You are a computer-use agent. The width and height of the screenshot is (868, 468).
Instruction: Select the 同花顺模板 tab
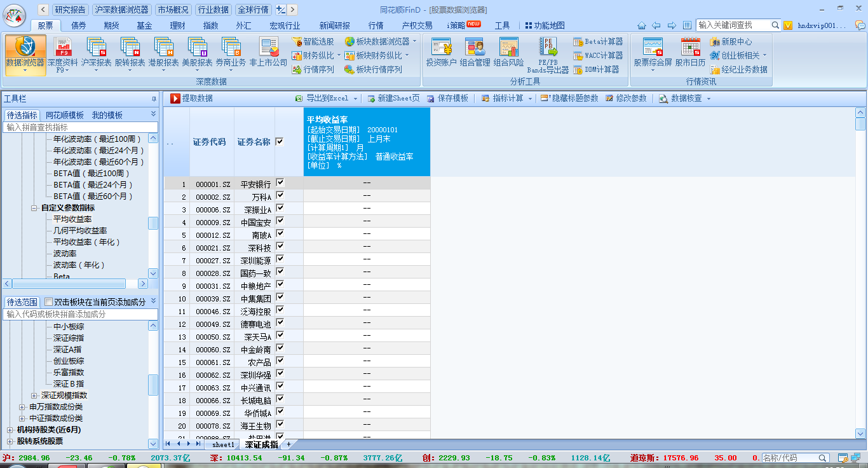click(65, 115)
